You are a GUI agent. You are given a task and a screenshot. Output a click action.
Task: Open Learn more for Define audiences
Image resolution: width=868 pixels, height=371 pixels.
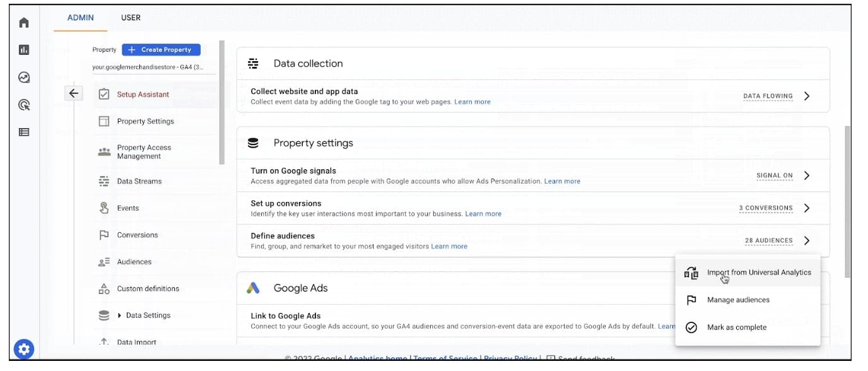tap(449, 246)
